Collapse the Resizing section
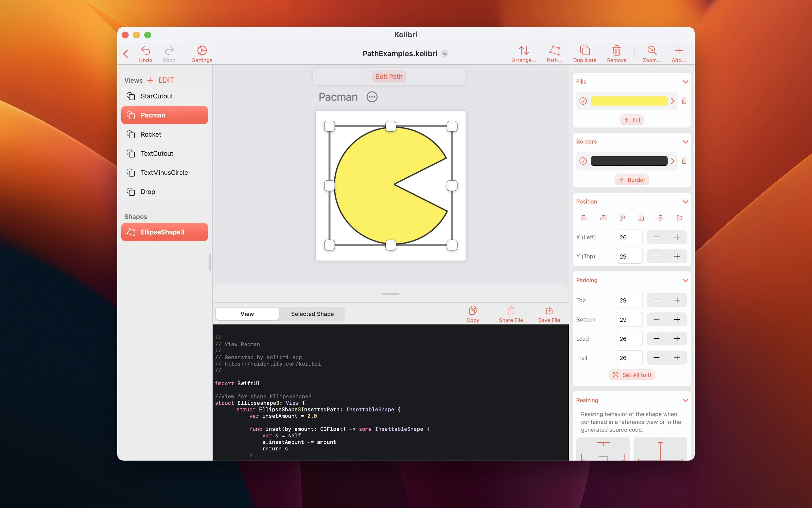Screen dimensions: 812x508 point(685,400)
